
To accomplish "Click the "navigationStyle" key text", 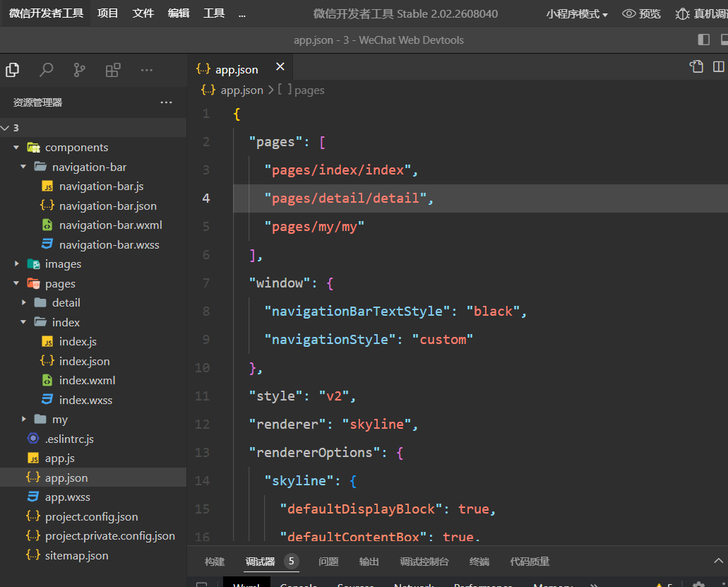I will click(x=330, y=340).
